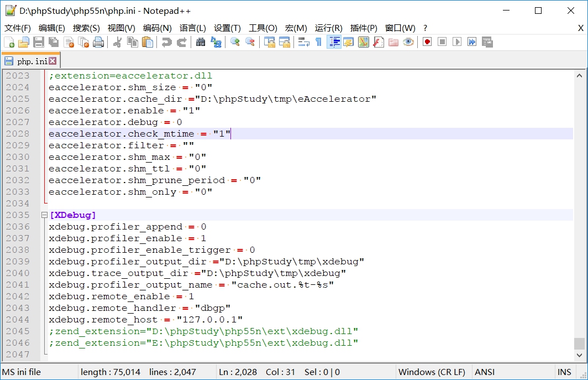This screenshot has width=588, height=380.
Task: Click the Close All documents toolbar icon
Action: [x=83, y=42]
